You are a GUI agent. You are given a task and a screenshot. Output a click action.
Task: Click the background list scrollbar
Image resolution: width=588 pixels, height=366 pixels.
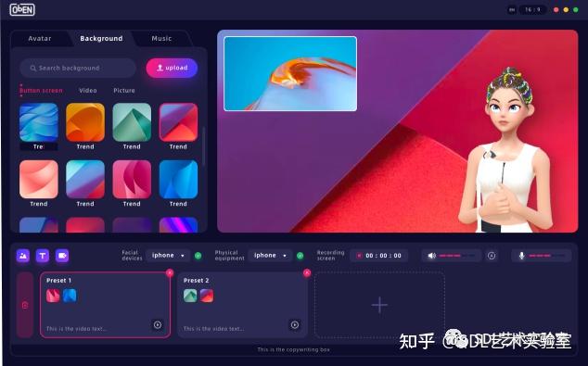pyautogui.click(x=204, y=146)
